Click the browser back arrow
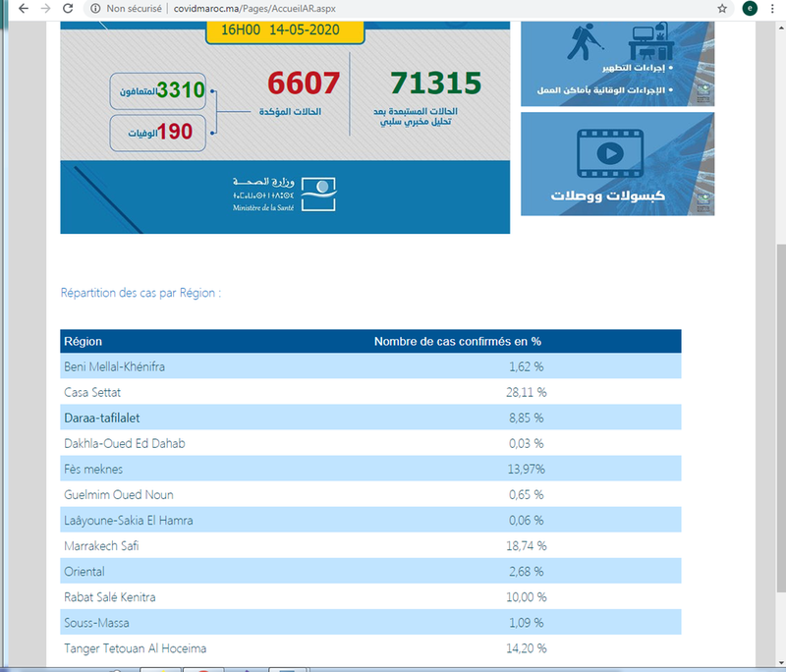Screen dimensions: 786x672 (x=23, y=8)
